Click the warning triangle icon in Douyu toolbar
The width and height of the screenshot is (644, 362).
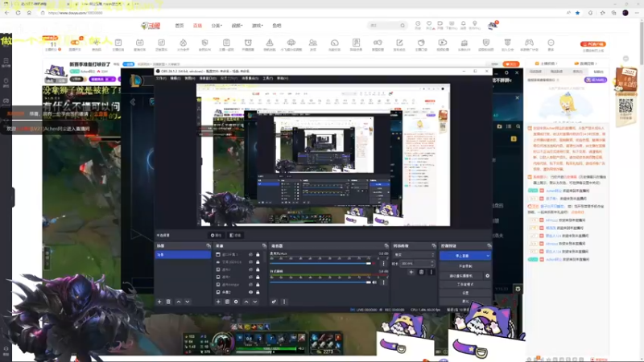pos(270,44)
